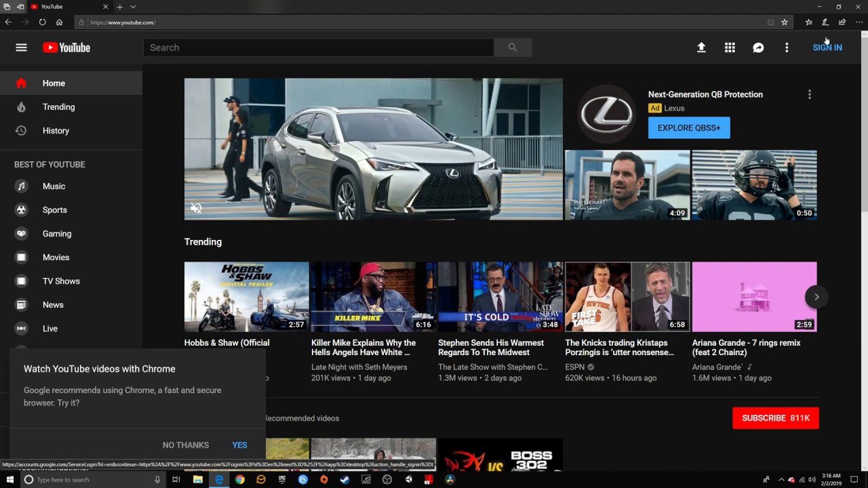Screen dimensions: 868x488
Task: Click in the YouTube Search field
Action: [319, 47]
